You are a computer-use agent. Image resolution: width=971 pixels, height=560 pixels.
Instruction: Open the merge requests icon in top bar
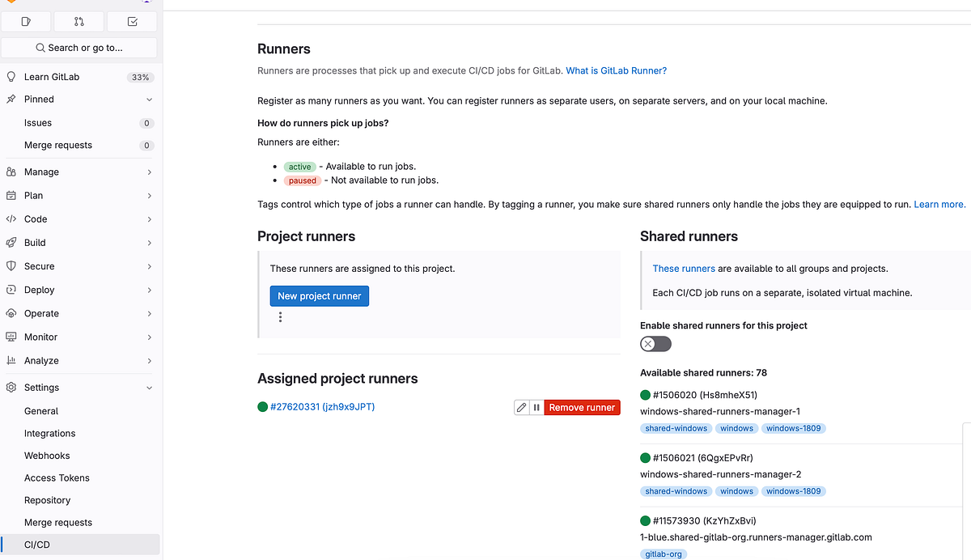click(78, 21)
